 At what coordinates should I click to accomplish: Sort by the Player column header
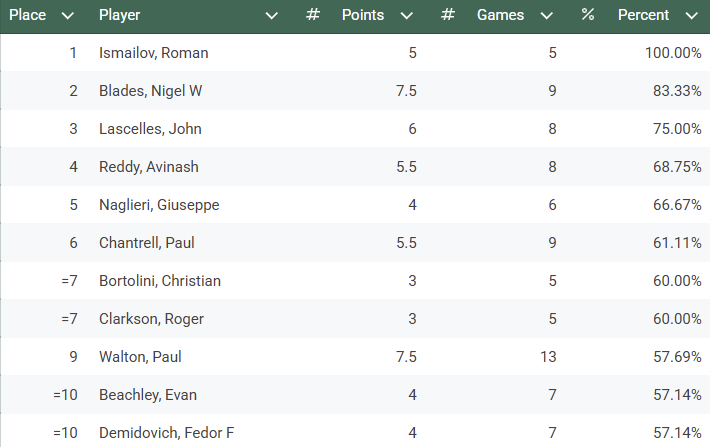click(x=120, y=16)
